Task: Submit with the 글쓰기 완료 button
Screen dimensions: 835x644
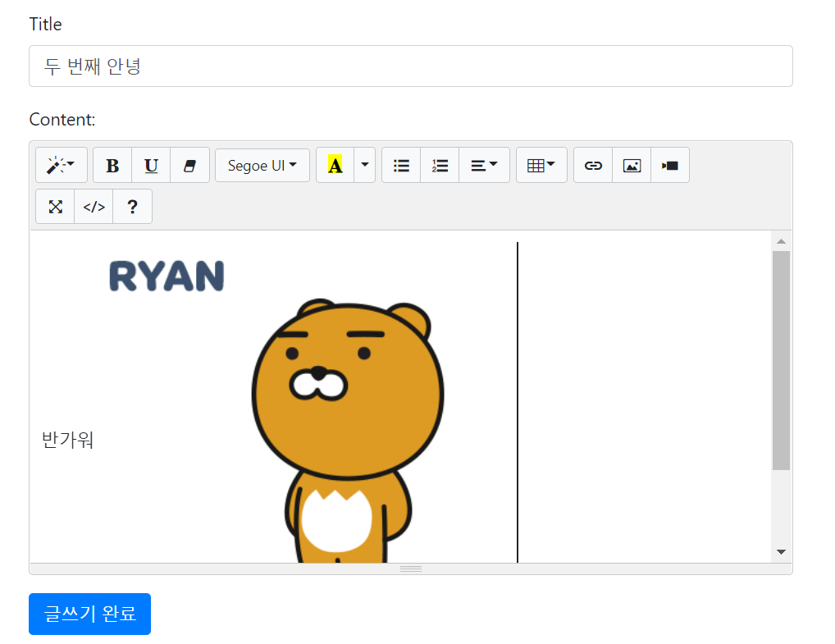Action: click(90, 614)
